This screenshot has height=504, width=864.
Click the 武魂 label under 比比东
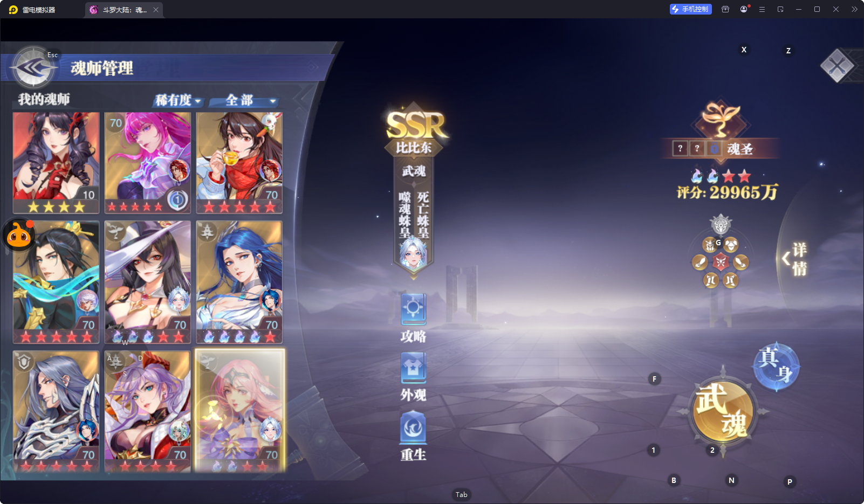[x=414, y=171]
